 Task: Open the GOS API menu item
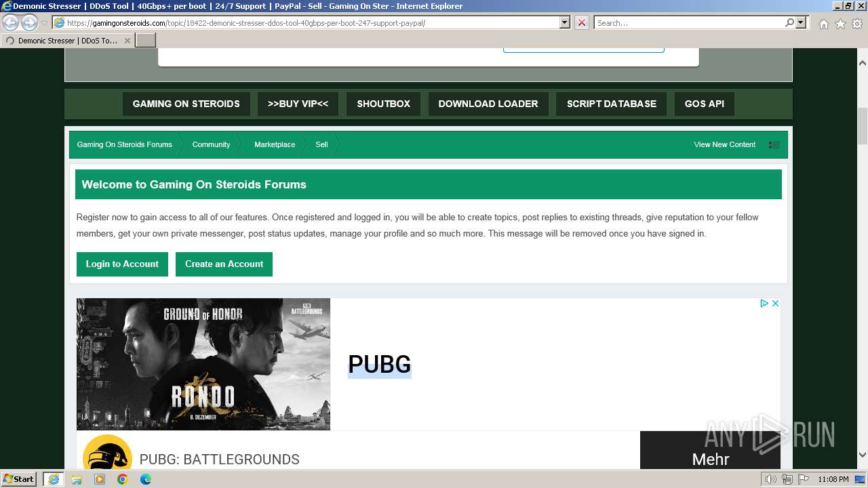point(705,104)
